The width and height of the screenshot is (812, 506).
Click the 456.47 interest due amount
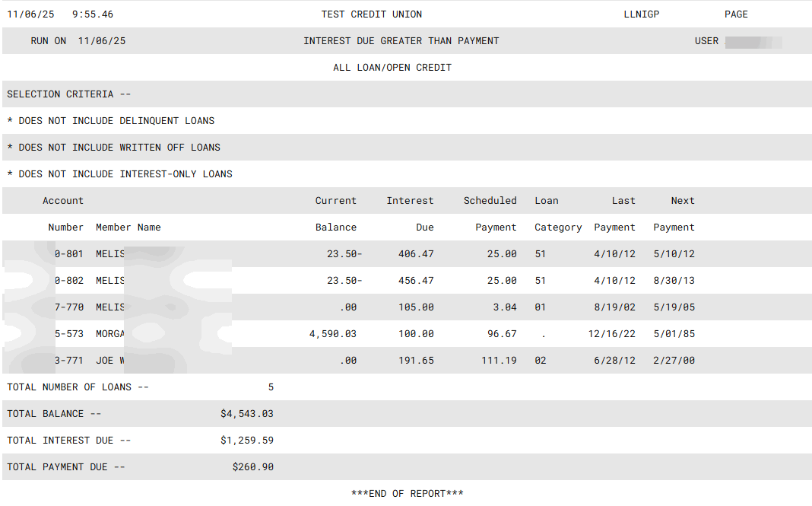[x=416, y=281]
